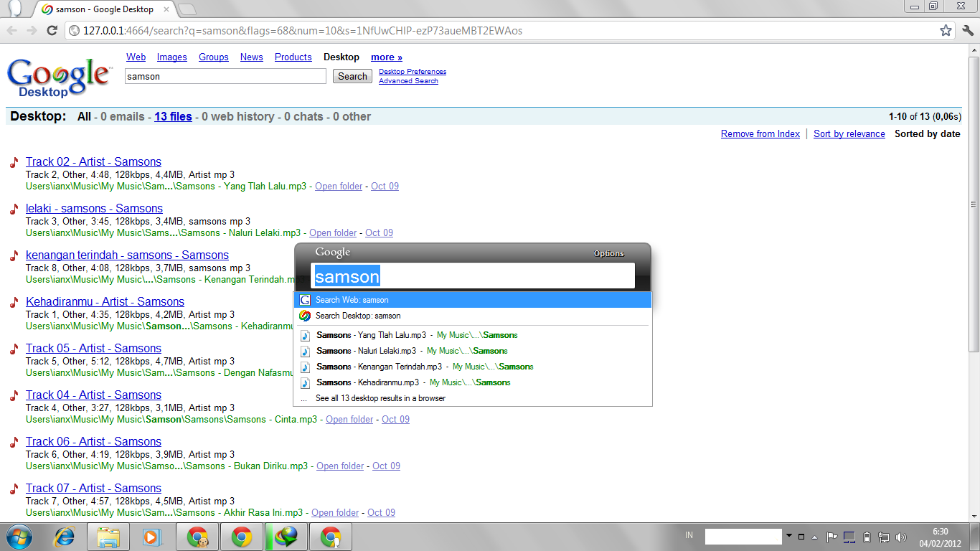Click the taskbar clock showing 6:30
The height and width of the screenshot is (551, 980).
click(x=941, y=537)
